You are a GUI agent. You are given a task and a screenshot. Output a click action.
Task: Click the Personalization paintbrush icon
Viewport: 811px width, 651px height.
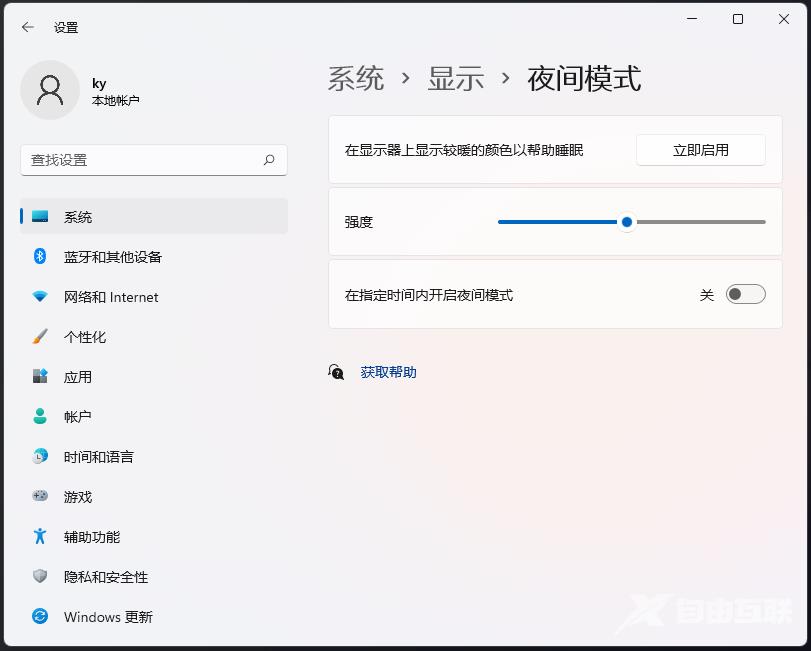[40, 337]
